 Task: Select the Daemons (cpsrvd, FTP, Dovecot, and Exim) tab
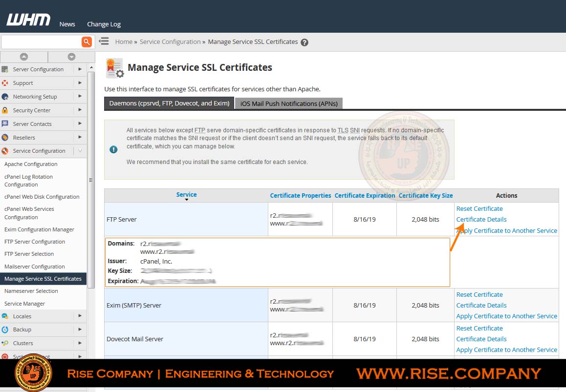pyautogui.click(x=169, y=103)
